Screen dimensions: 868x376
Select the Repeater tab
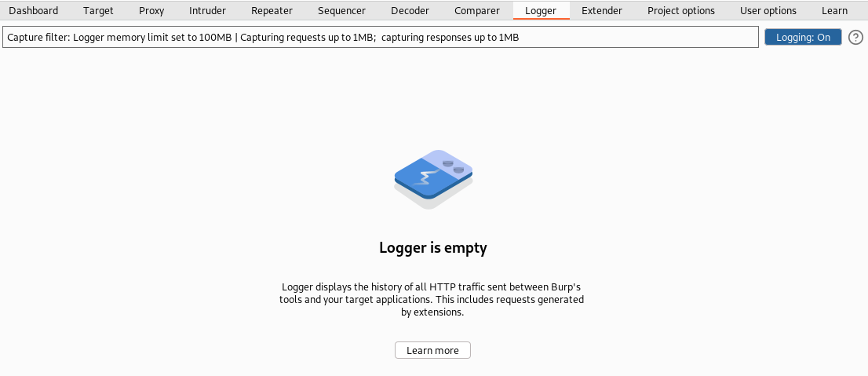tap(272, 10)
